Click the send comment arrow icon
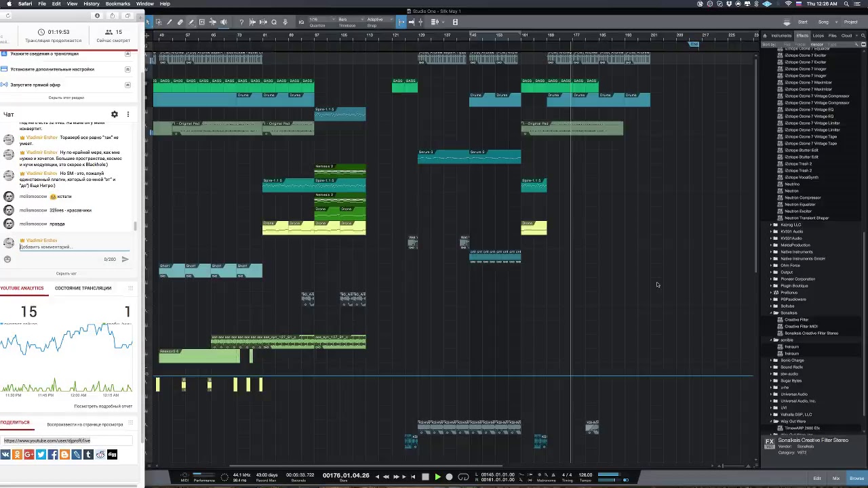The height and width of the screenshot is (488, 868). 125,259
